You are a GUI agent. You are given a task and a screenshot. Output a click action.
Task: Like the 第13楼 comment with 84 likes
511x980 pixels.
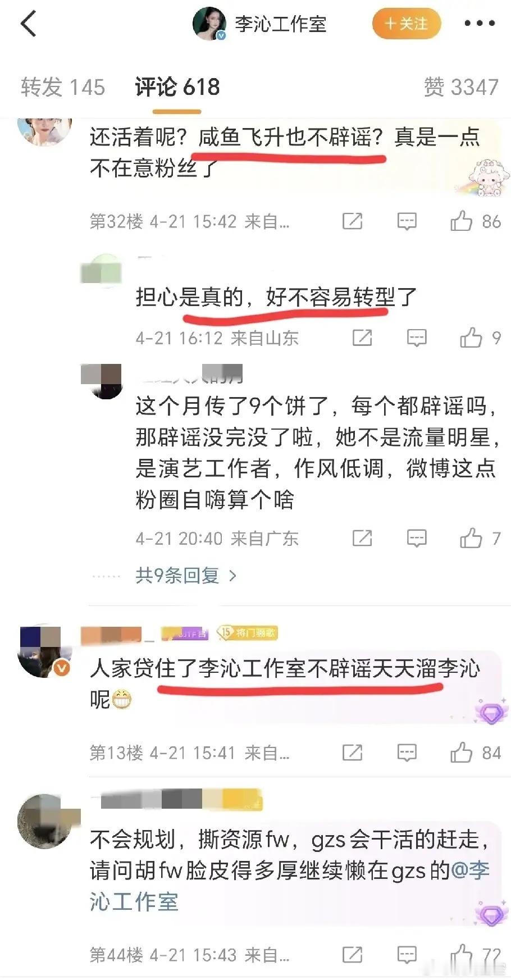[475, 752]
